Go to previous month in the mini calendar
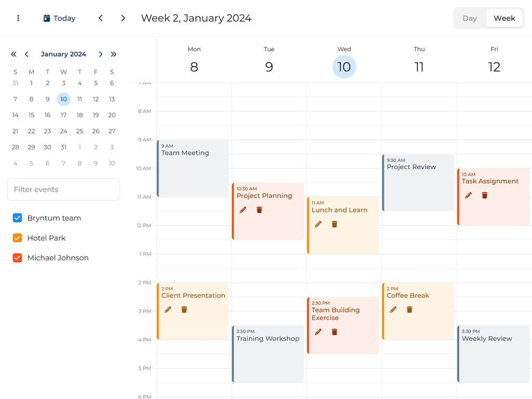 coord(26,54)
